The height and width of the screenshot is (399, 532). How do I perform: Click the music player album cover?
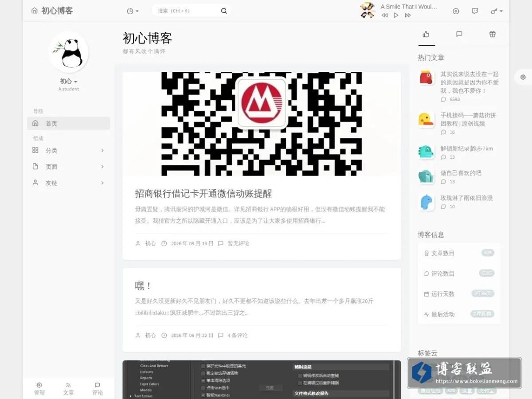[368, 10]
